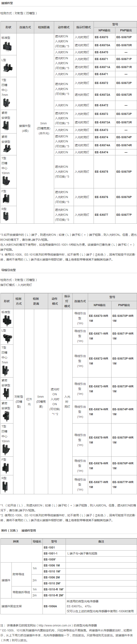Screen dimensions: 137x644
Task: Click the 紧密安装型 sensor image beside EE-SX673-WR 1M
Action: (x=6, y=394)
